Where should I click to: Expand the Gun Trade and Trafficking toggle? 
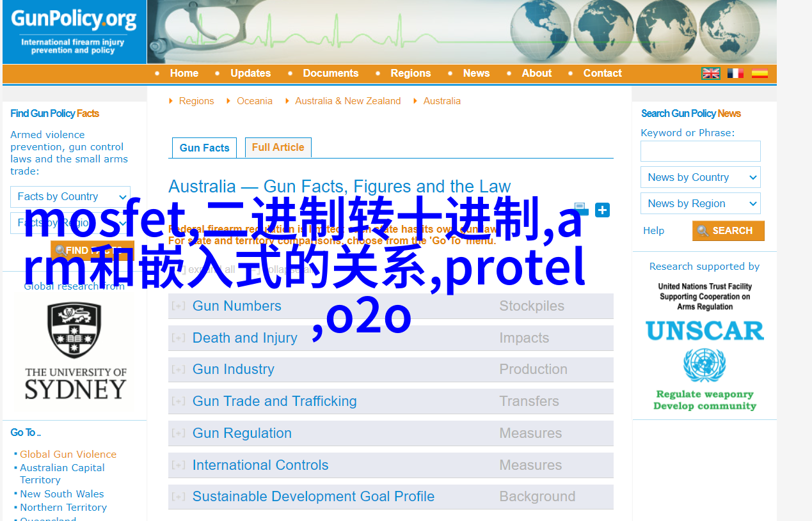(179, 401)
